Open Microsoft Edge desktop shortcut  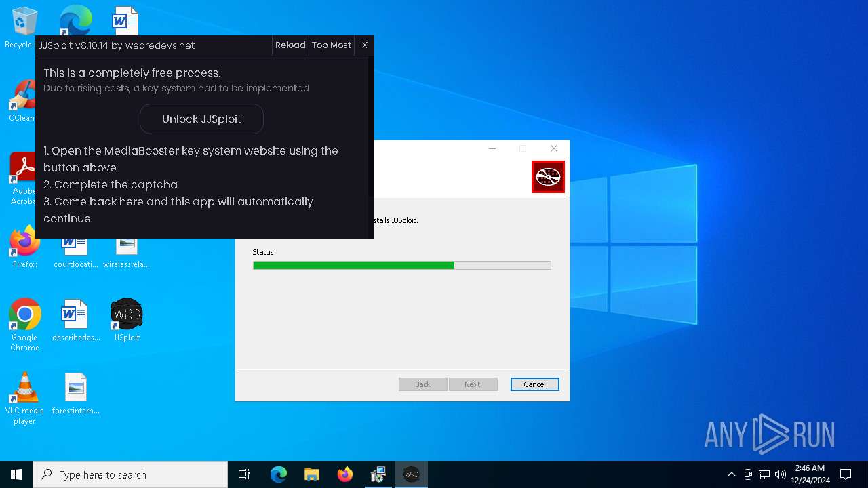click(x=75, y=20)
